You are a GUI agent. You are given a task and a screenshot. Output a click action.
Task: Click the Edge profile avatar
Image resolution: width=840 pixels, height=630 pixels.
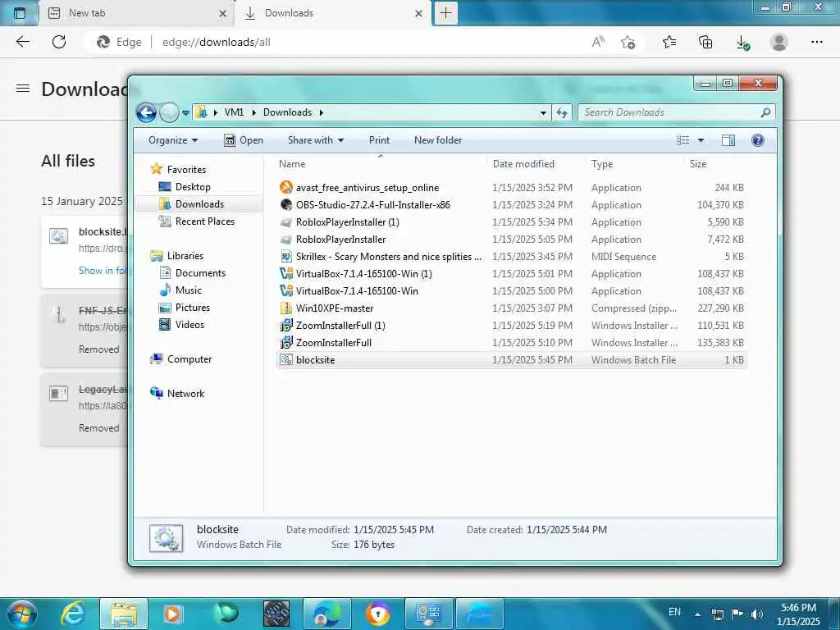779,42
